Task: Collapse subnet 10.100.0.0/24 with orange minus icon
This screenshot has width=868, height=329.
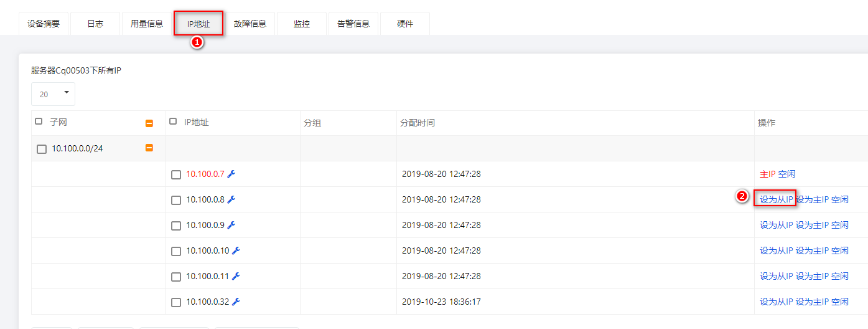Action: pyautogui.click(x=149, y=148)
